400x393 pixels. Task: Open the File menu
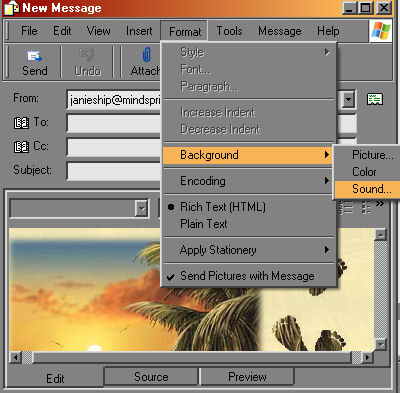(29, 31)
